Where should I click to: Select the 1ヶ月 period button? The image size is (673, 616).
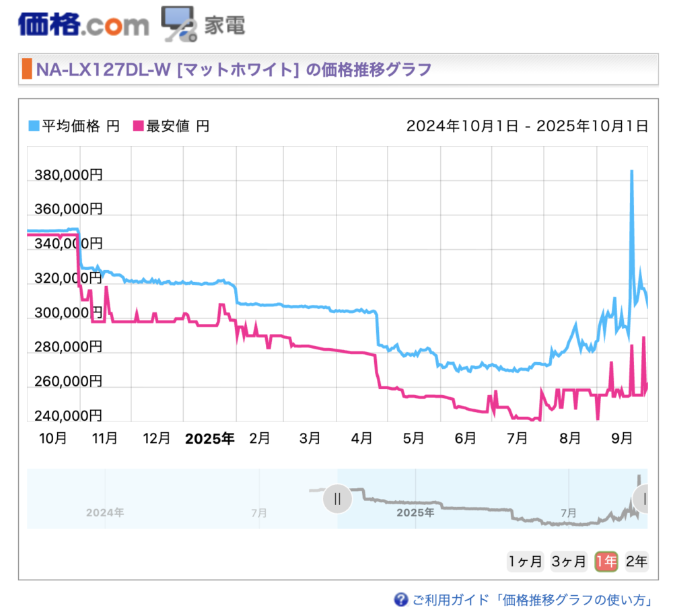point(525,561)
